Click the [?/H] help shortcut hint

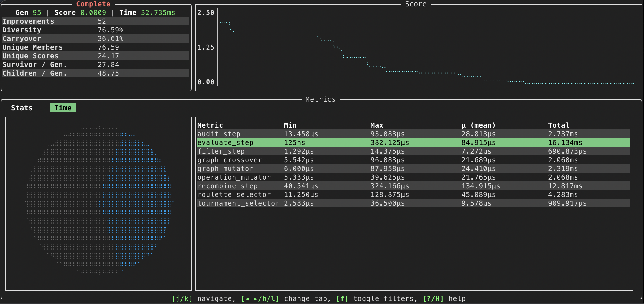[x=444, y=298]
